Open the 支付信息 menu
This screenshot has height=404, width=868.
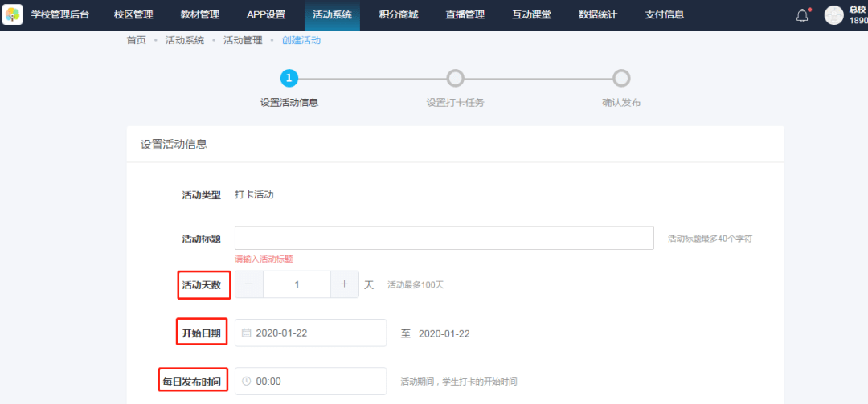click(665, 15)
